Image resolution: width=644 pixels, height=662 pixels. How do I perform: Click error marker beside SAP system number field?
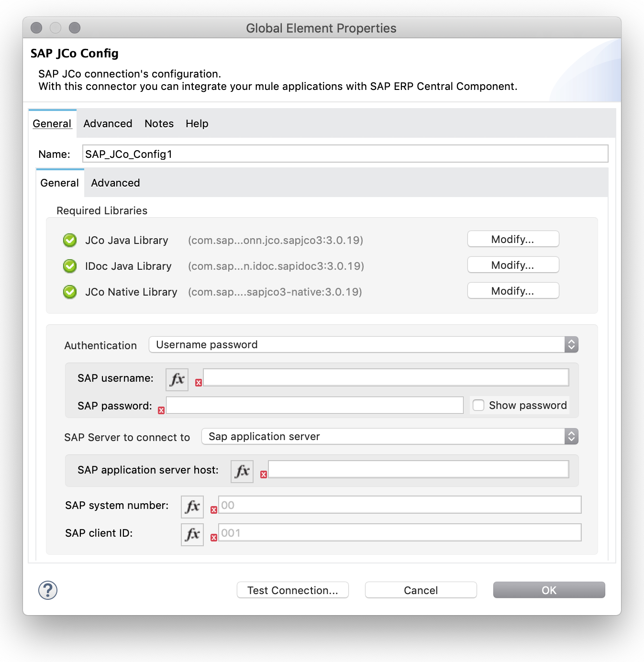pos(214,510)
